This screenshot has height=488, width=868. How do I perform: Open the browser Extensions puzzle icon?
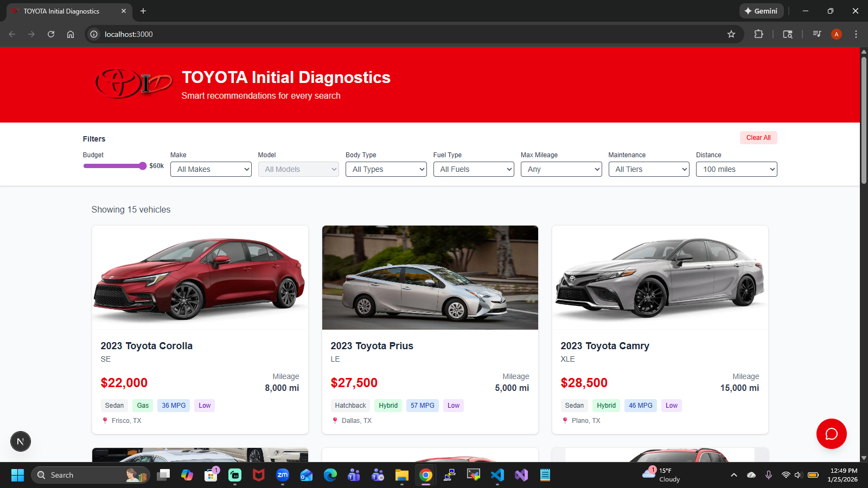tap(758, 34)
